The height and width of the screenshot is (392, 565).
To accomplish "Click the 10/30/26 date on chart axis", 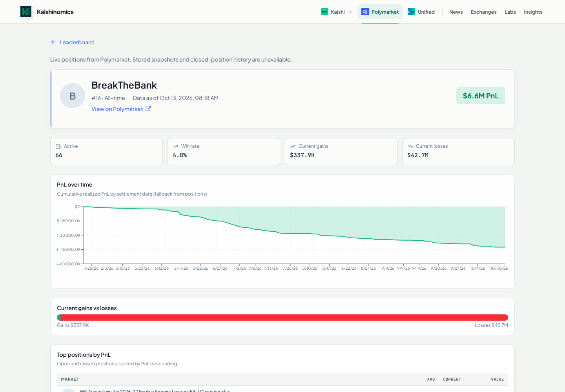I will coord(499,269).
